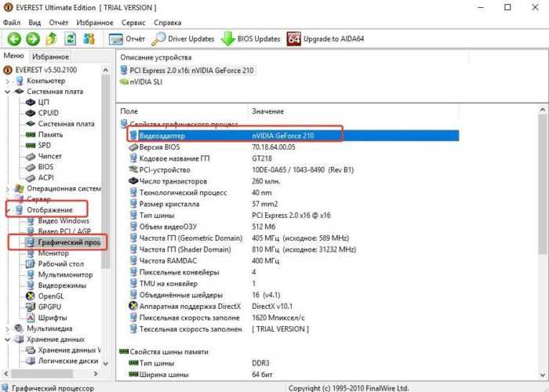
Task: Expand the Компьютер tree node
Action: [9, 81]
